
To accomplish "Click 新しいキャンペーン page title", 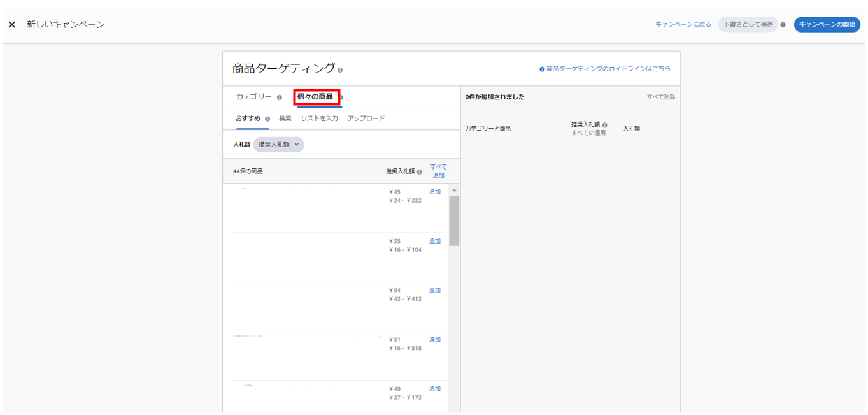I will click(66, 24).
